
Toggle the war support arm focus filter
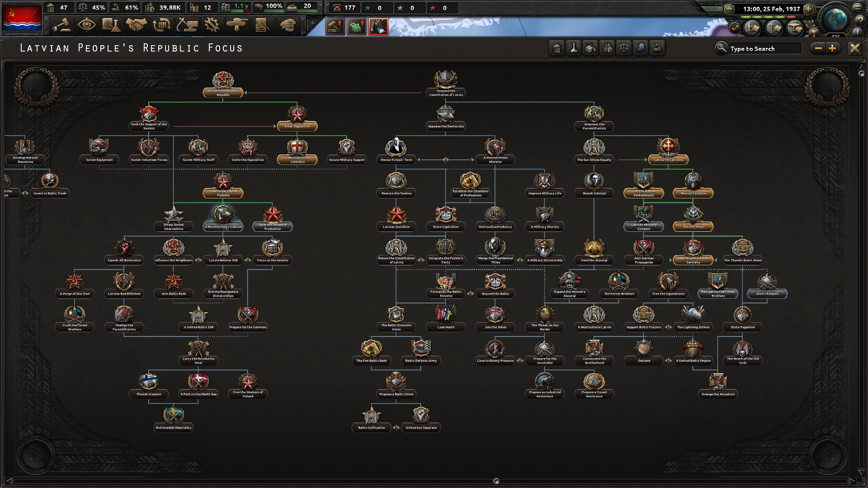click(657, 48)
